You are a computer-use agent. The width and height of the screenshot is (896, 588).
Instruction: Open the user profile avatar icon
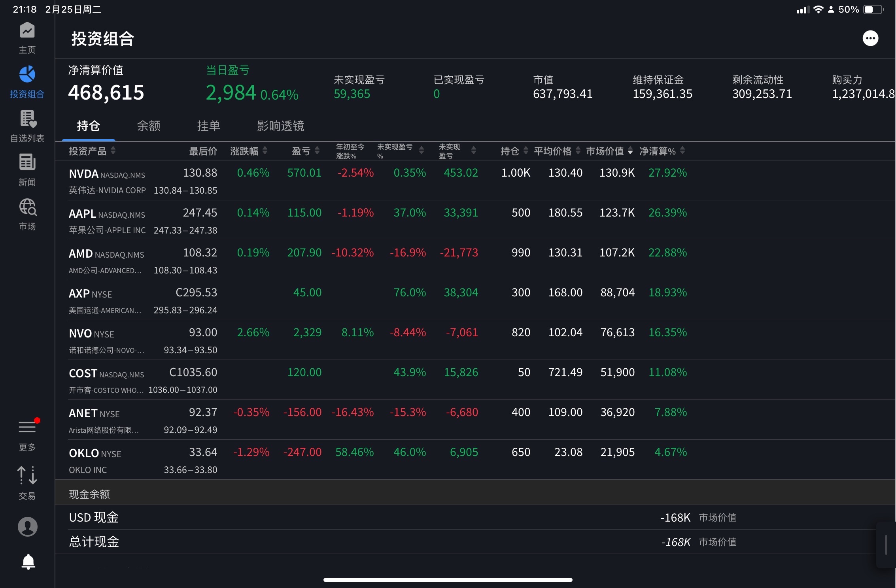[x=28, y=526]
